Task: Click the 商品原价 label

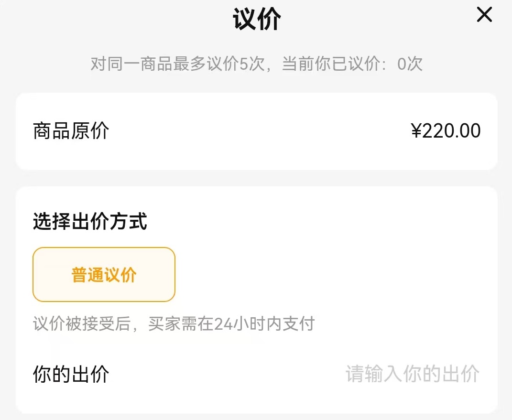Action: click(x=71, y=131)
